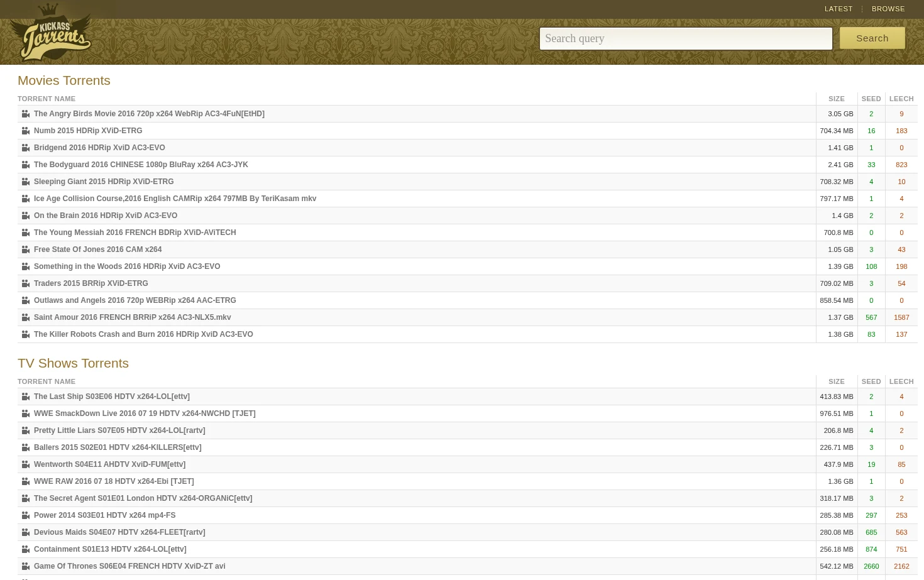Open the BROWSE menu item

888,9
